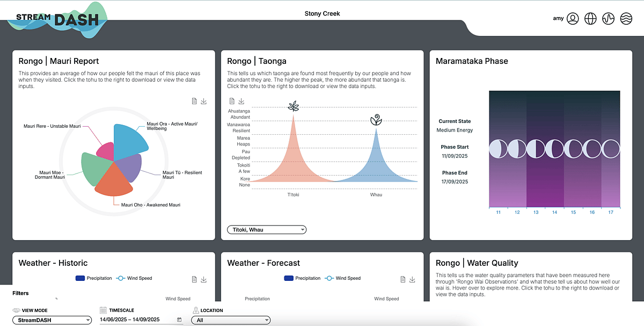The width and height of the screenshot is (644, 326).
Task: Toggle Wind Speed legend in Weather - Forecast
Action: click(343, 278)
